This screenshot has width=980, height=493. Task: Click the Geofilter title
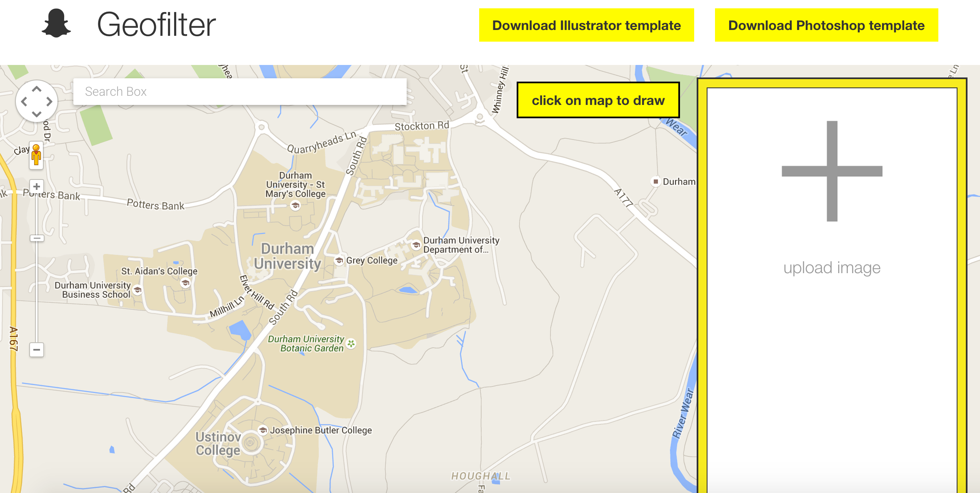click(156, 25)
